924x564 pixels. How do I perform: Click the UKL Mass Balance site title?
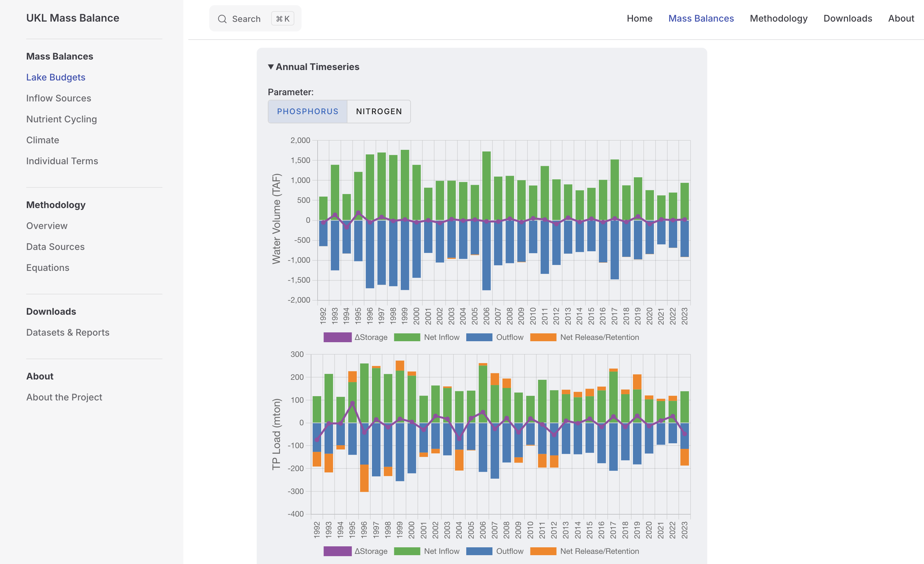pos(73,18)
